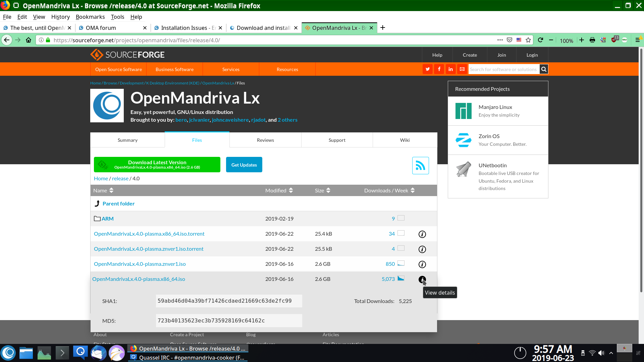644x362 pixels.
Task: Open the Summary project tab
Action: 127,140
